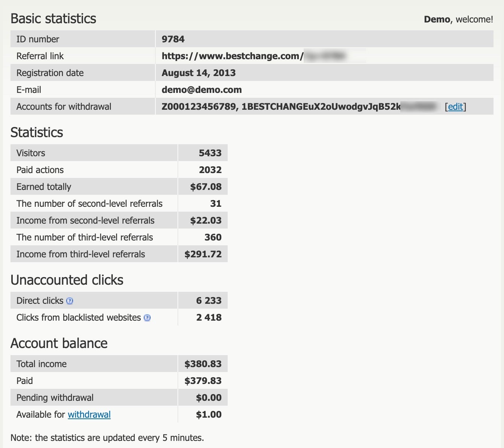Click the help icon beside Direct clicks
Image resolution: width=504 pixels, height=448 pixels.
(70, 301)
